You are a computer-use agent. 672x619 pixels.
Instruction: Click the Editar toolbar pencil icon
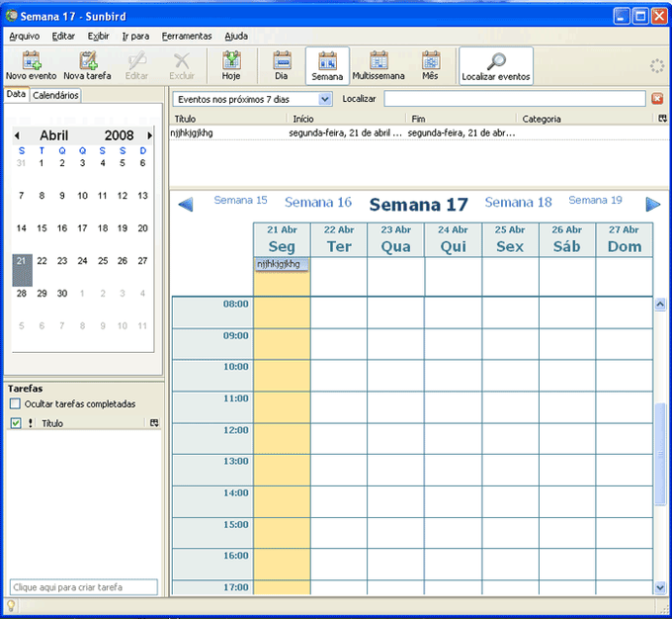136,65
